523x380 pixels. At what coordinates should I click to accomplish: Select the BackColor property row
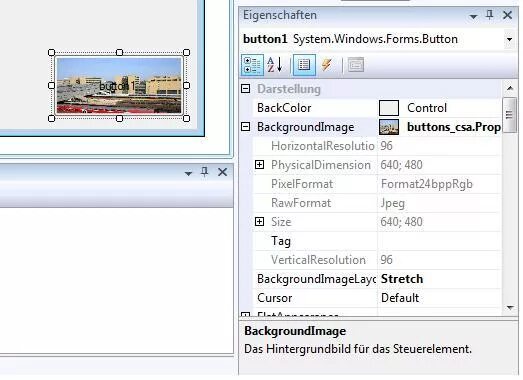tap(377, 108)
